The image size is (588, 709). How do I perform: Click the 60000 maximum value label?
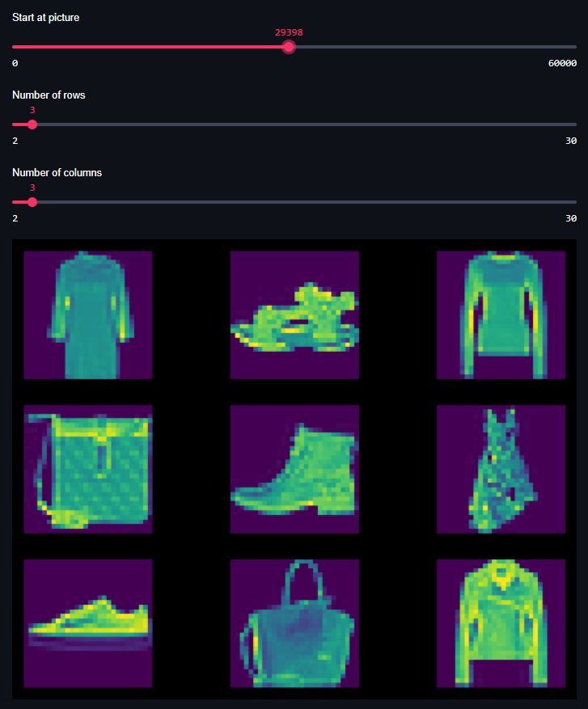click(561, 63)
